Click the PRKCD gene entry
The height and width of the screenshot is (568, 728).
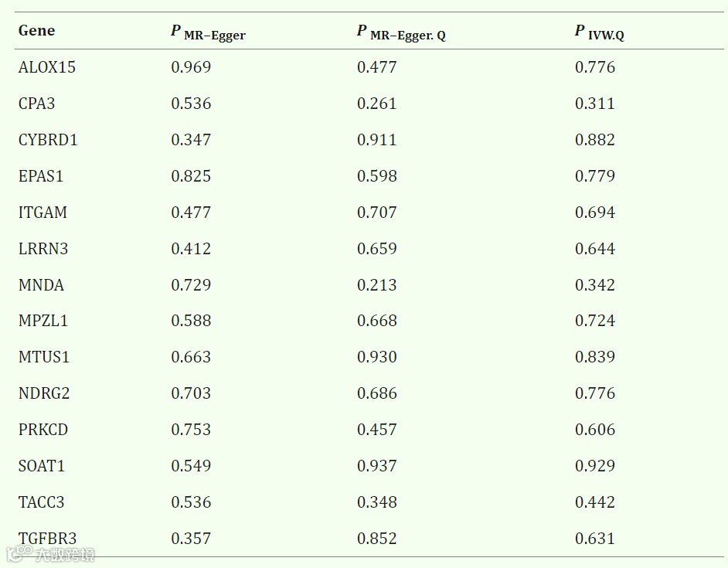43,430
